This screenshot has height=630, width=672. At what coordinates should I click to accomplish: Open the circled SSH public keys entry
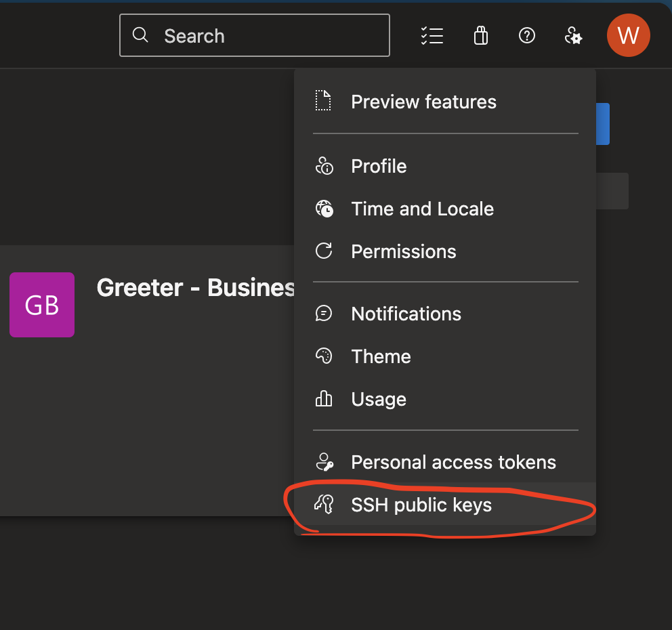click(x=421, y=505)
